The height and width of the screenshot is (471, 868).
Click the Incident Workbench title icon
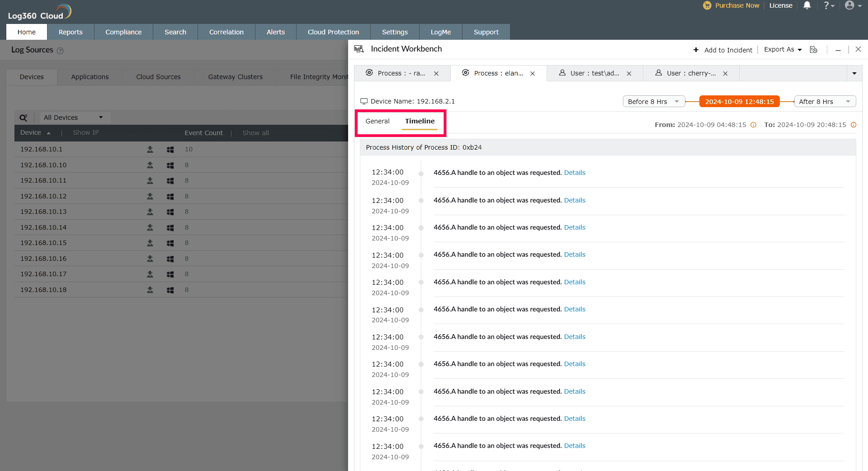[359, 49]
